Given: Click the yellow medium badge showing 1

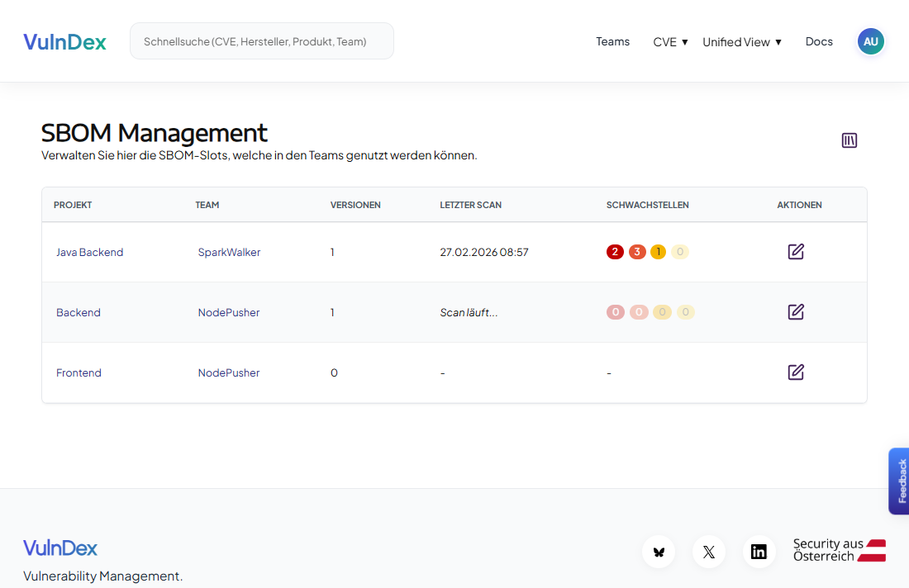Looking at the screenshot, I should [658, 252].
